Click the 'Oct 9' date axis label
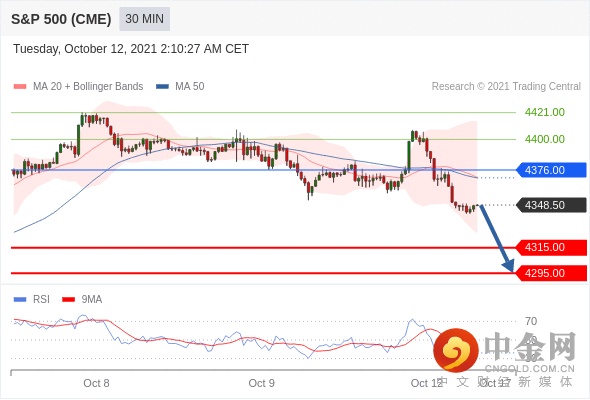 point(262,383)
